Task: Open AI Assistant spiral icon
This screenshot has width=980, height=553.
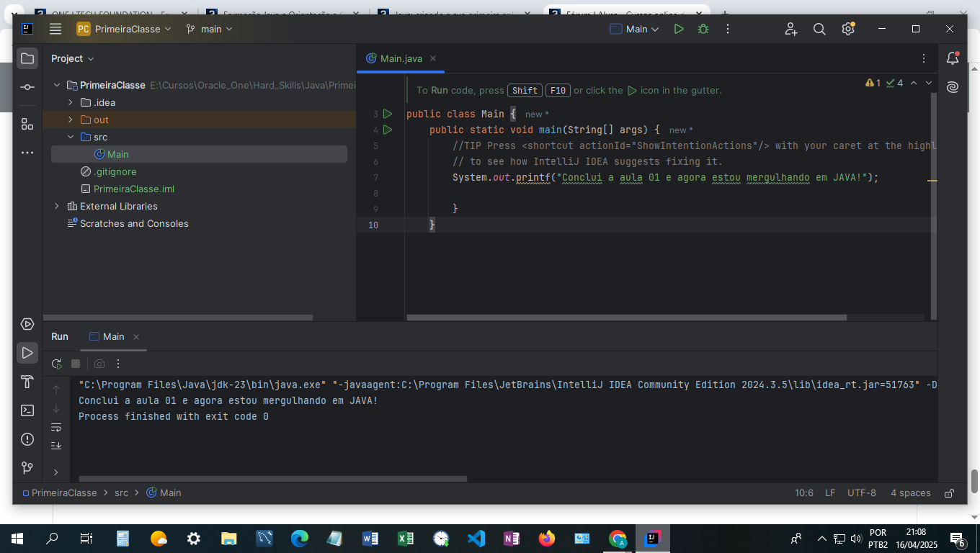Action: [x=953, y=87]
